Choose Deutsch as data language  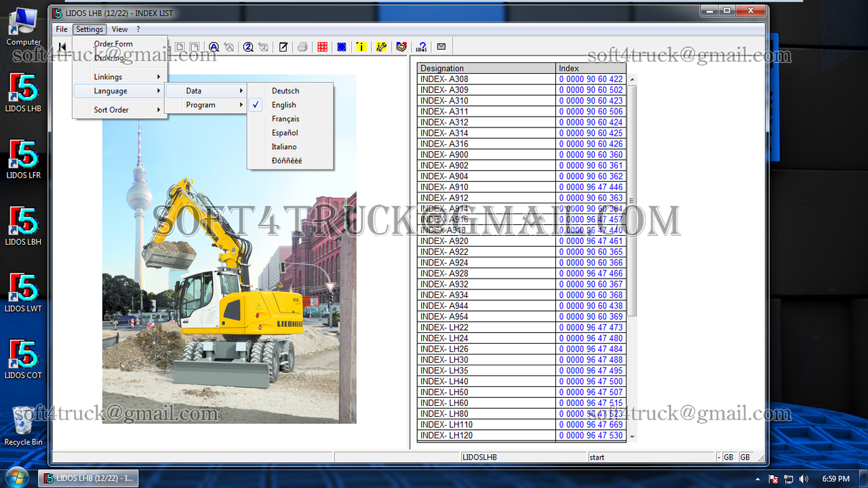coord(290,91)
